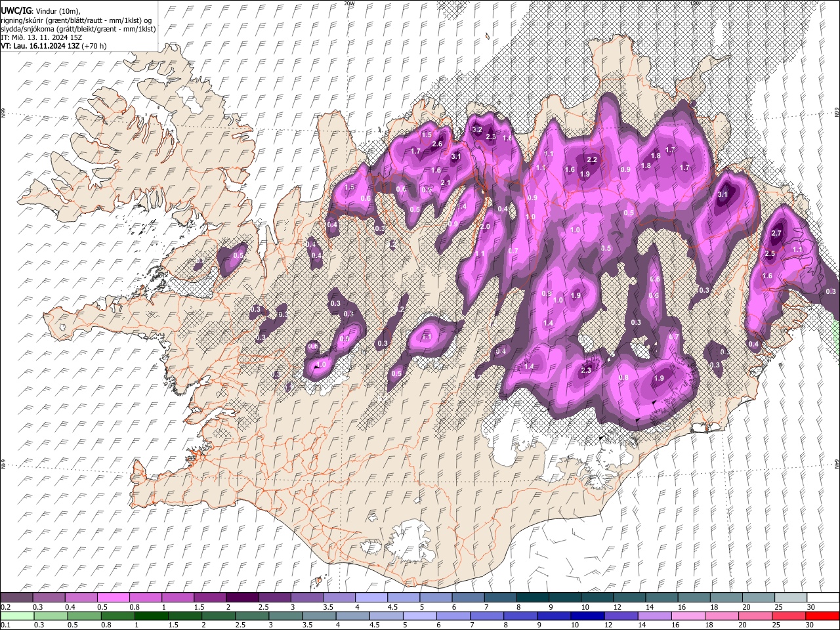Screen dimensions: 840x630
Task: Click the '(+70 h)' forecast offset
Action: pyautogui.click(x=94, y=46)
